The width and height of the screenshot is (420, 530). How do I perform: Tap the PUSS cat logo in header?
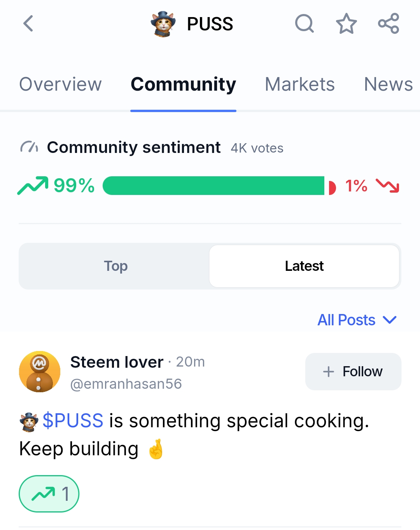click(163, 24)
